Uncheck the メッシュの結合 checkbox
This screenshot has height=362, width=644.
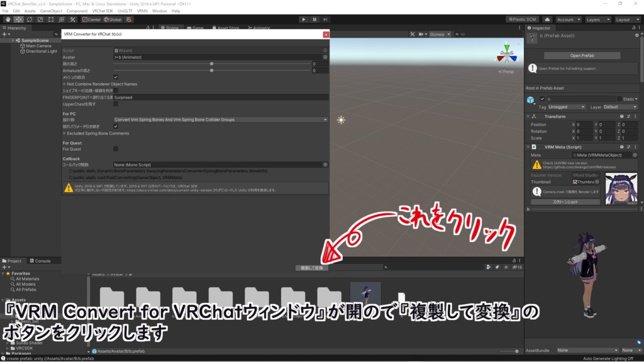coord(116,77)
